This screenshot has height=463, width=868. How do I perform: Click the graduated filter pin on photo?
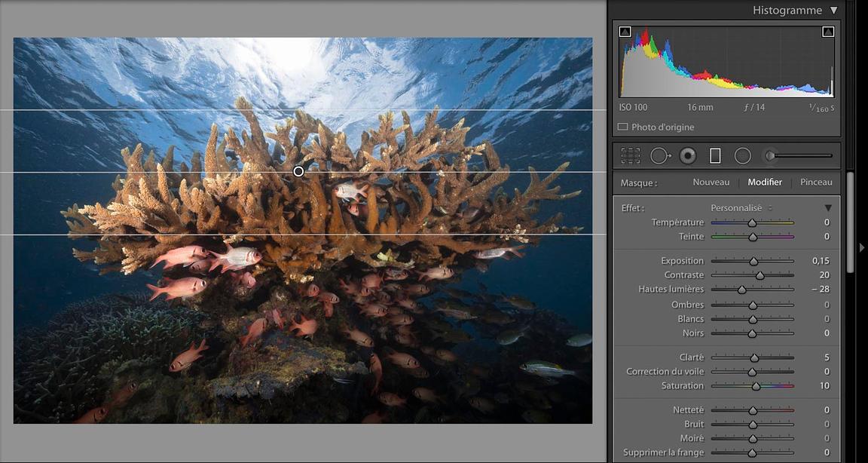pos(298,172)
